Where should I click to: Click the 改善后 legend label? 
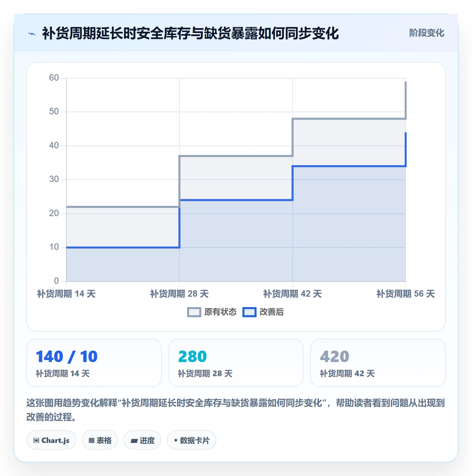pyautogui.click(x=272, y=312)
